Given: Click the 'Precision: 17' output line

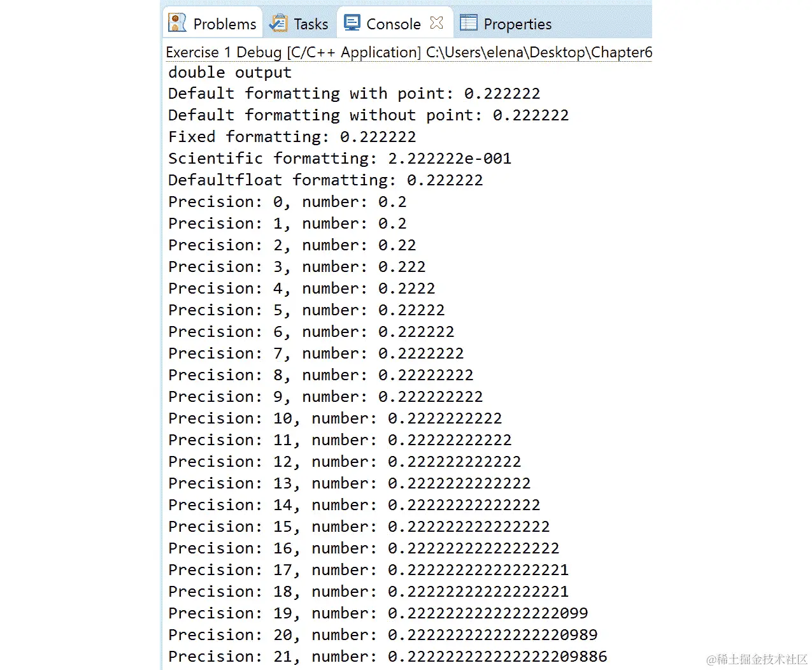Looking at the screenshot, I should pyautogui.click(x=369, y=570).
